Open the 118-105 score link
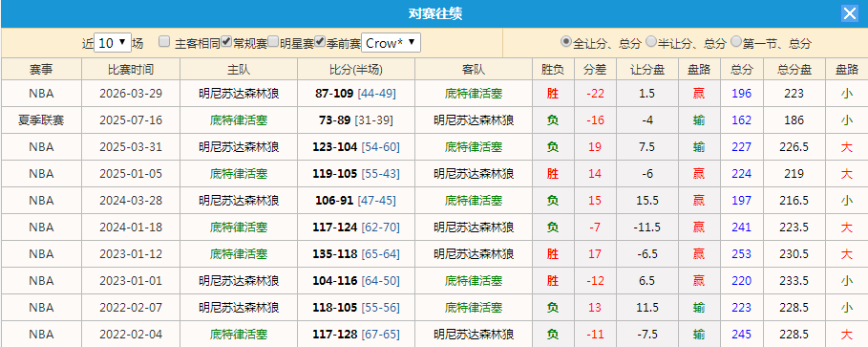This screenshot has width=868, height=347. (x=334, y=307)
